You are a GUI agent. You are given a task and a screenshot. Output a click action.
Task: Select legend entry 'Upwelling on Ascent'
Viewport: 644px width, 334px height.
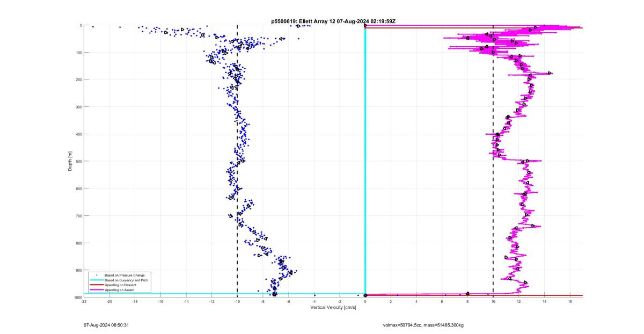pyautogui.click(x=118, y=290)
